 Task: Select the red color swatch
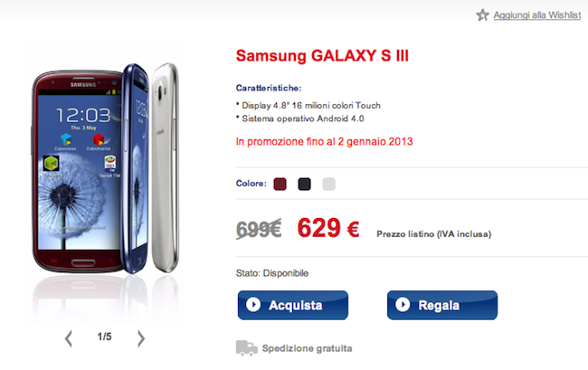coord(280,184)
